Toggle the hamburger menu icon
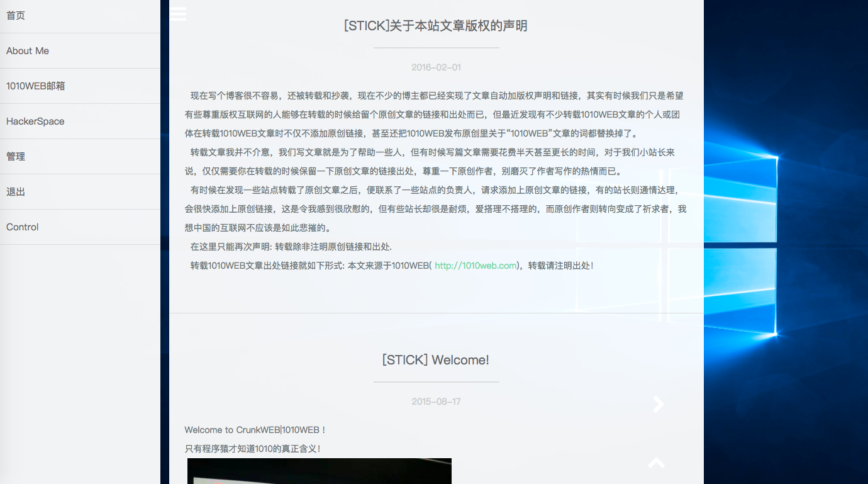Viewport: 868px width, 484px height. (178, 14)
